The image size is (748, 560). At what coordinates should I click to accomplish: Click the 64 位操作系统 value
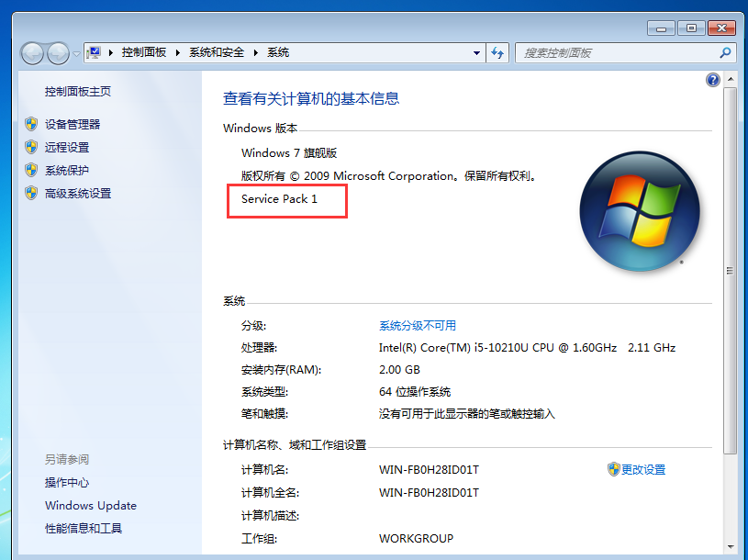(415, 392)
